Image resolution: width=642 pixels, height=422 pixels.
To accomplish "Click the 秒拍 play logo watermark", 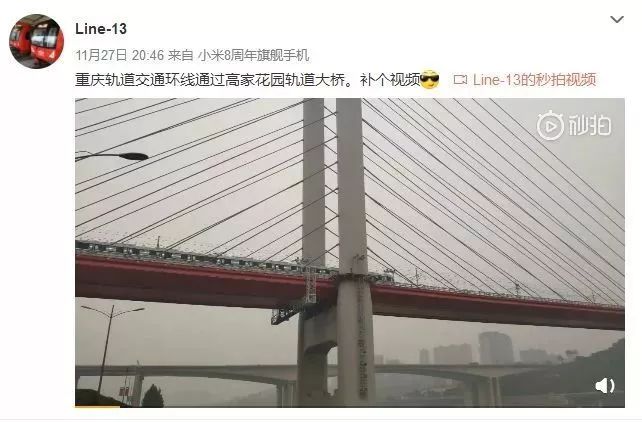I will point(550,126).
